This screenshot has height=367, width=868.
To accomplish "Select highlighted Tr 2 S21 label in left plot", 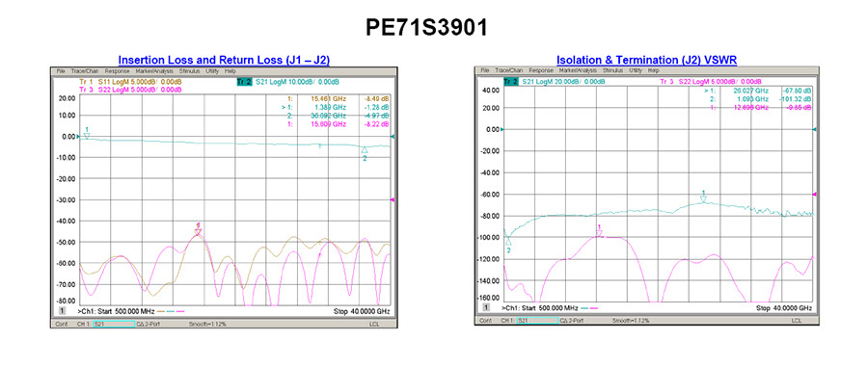I will coord(287,82).
